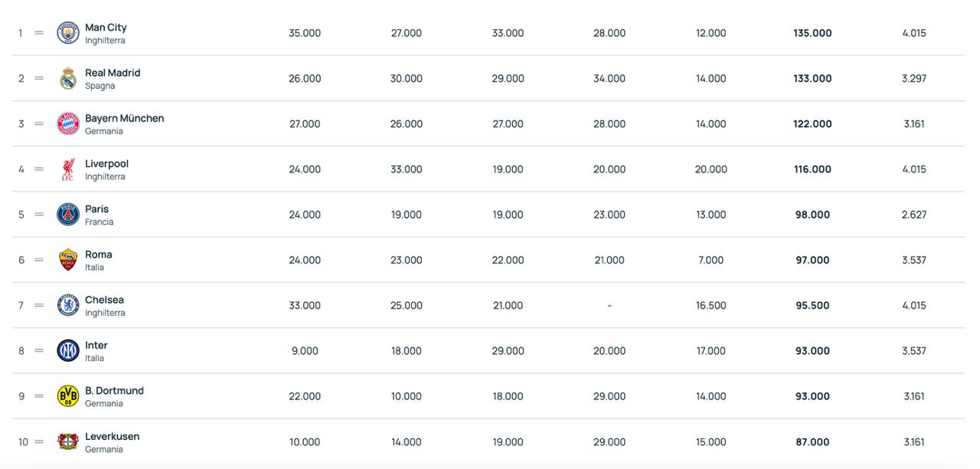Open the Man City team link
980x469 pixels.
pyautogui.click(x=106, y=28)
